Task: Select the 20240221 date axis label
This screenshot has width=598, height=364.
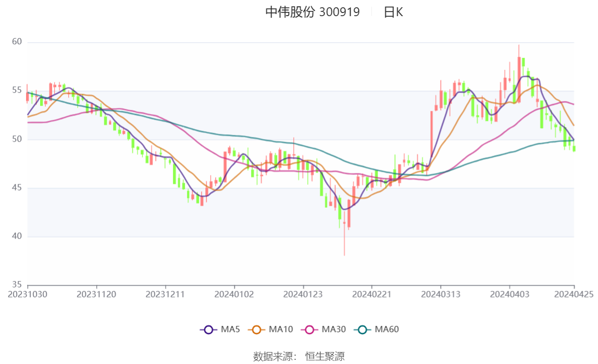Action: 372,294
